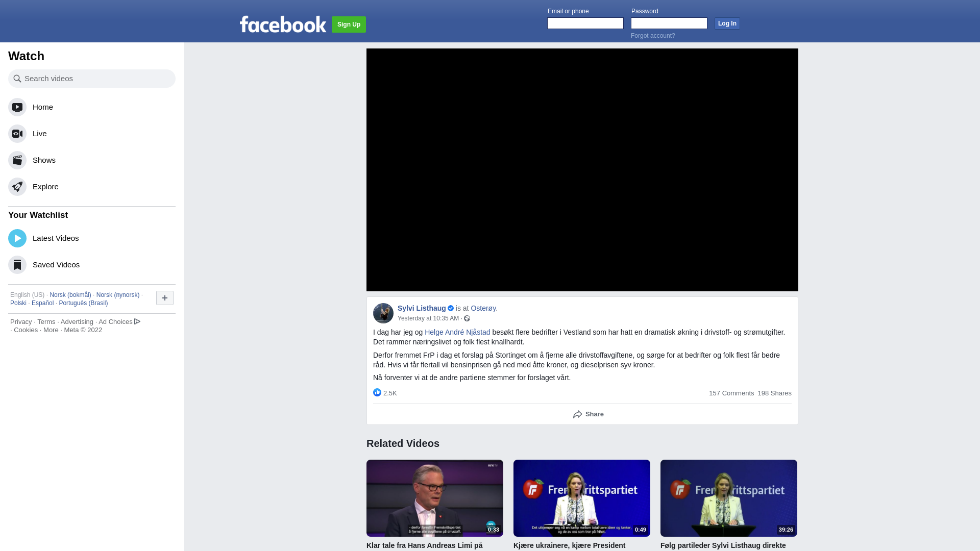The height and width of the screenshot is (551, 980).
Task: Open the 'Klar tale fra Hans Andreas Limi' title
Action: pyautogui.click(x=424, y=545)
